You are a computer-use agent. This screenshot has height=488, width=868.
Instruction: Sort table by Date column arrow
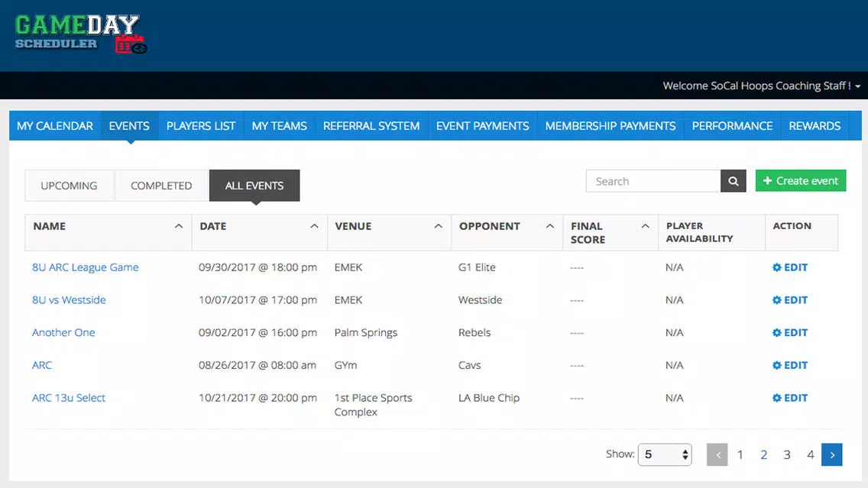(x=314, y=226)
